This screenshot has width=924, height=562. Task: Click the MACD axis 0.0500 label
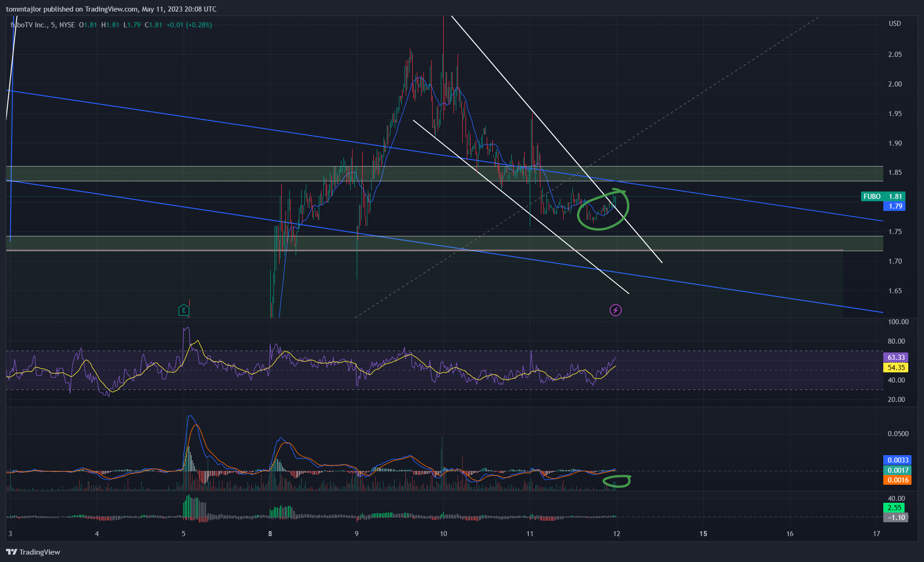click(x=898, y=434)
